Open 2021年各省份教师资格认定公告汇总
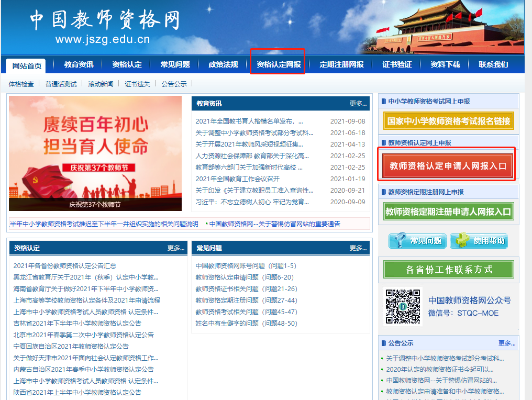This screenshot has height=400, width=532. point(65,265)
